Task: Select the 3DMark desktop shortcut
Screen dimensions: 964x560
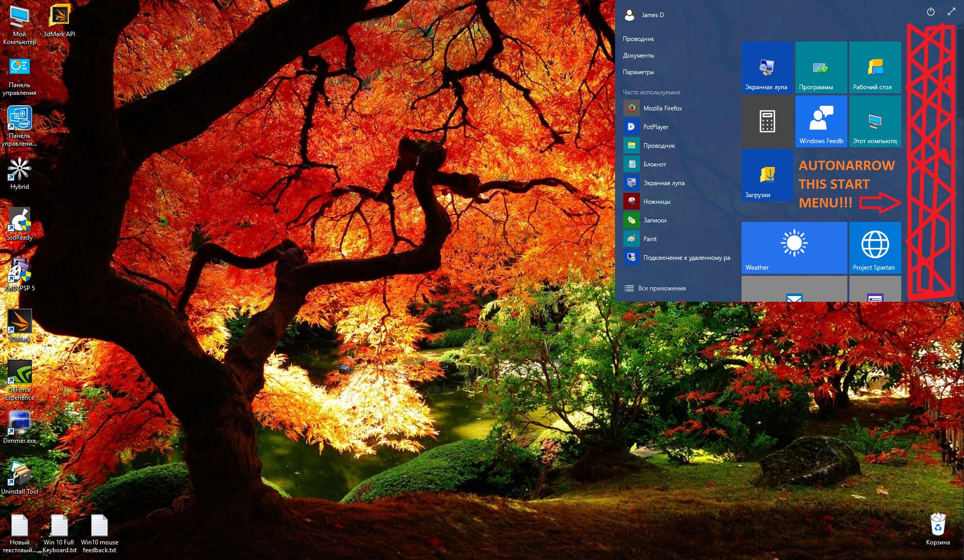Action: [20, 326]
